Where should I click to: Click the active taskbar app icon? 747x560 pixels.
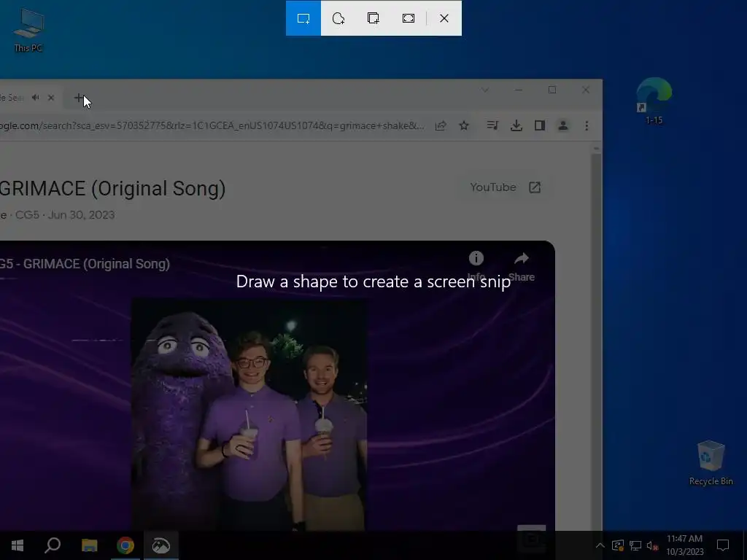click(x=161, y=545)
